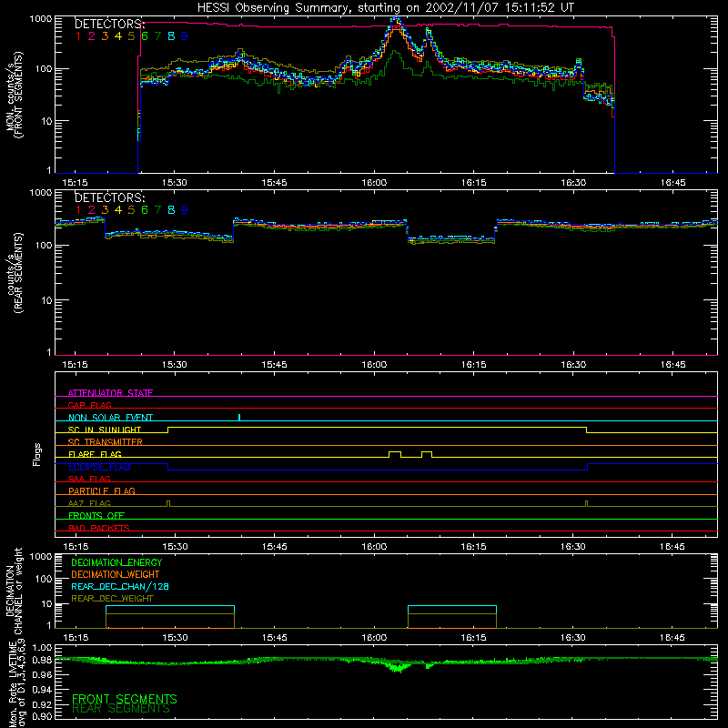Select detector 2 in front segments legend
Viewport: 728px width, 728px height.
92,36
